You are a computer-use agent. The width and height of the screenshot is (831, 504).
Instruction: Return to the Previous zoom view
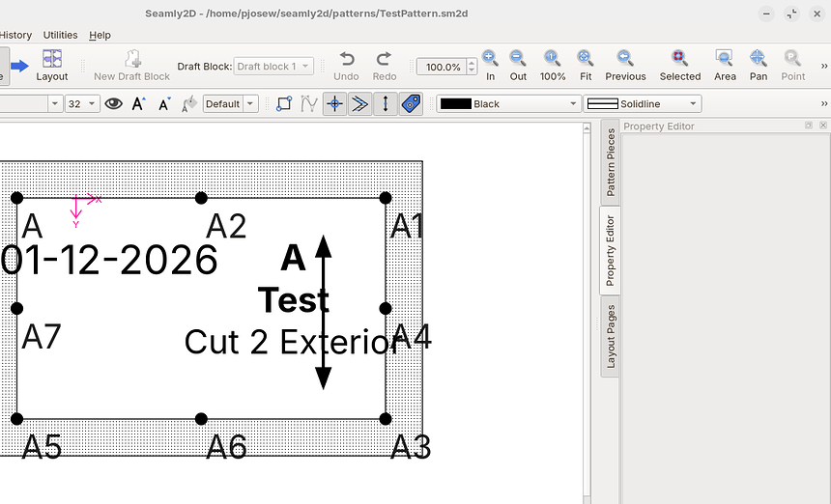click(625, 65)
